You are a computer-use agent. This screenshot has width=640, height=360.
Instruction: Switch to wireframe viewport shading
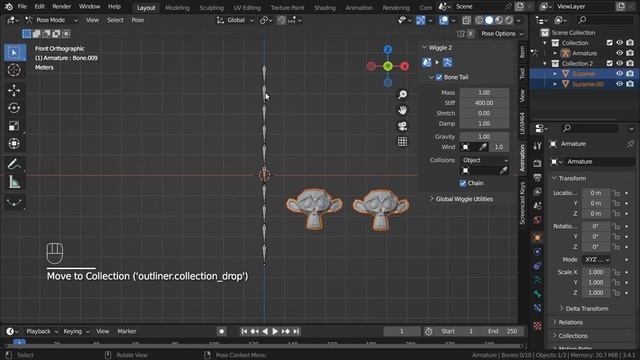tap(479, 20)
